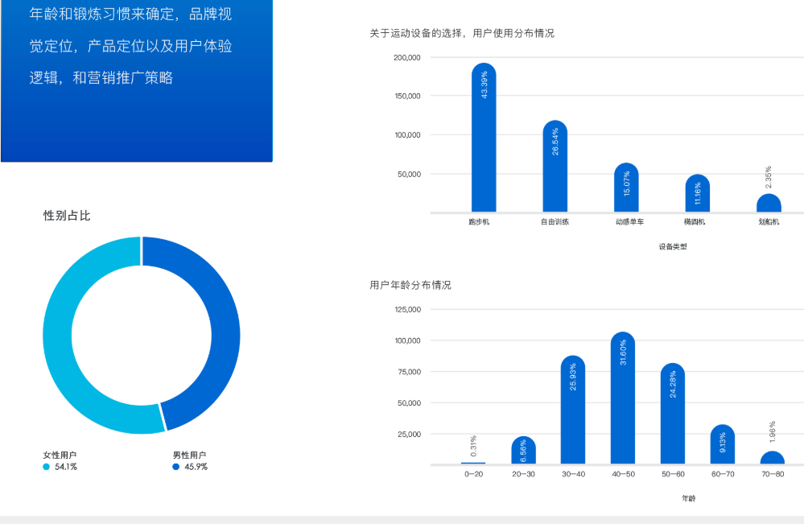Click the blue panel text '逻辑，和营销推广策略'

(x=101, y=78)
